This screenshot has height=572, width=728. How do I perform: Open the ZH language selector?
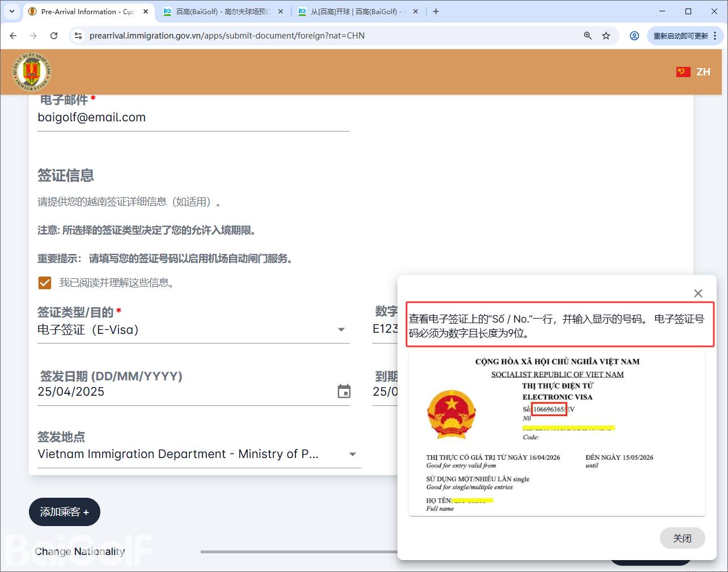(x=693, y=72)
